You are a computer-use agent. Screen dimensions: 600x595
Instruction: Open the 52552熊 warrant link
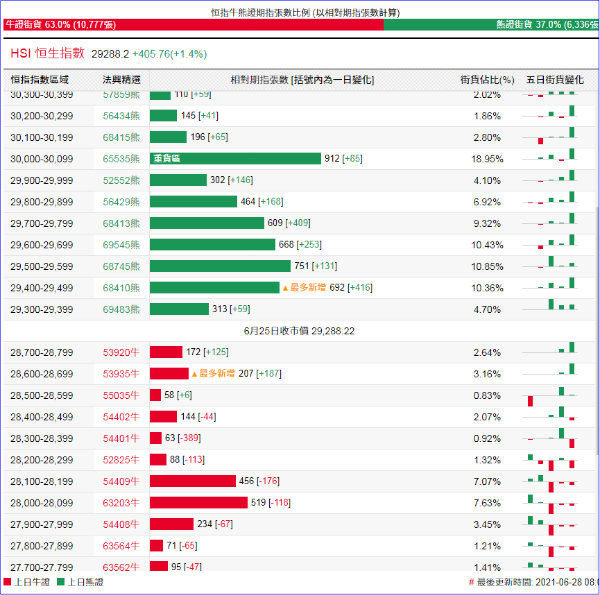[121, 180]
